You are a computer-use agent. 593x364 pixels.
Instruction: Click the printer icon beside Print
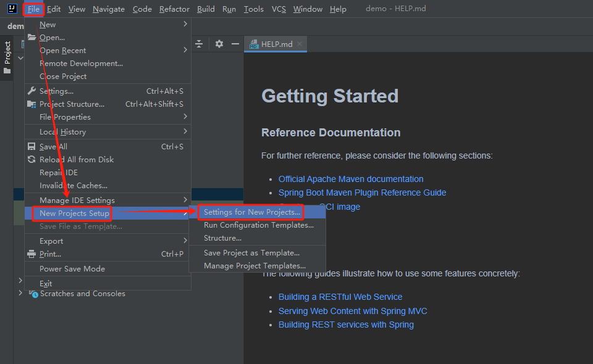[x=32, y=254]
